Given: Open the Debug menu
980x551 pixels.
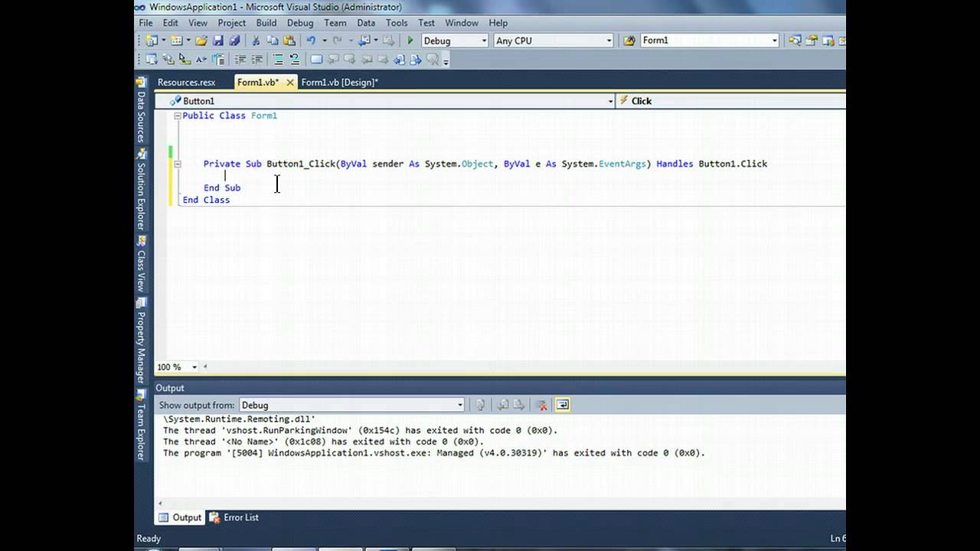Looking at the screenshot, I should pos(300,23).
